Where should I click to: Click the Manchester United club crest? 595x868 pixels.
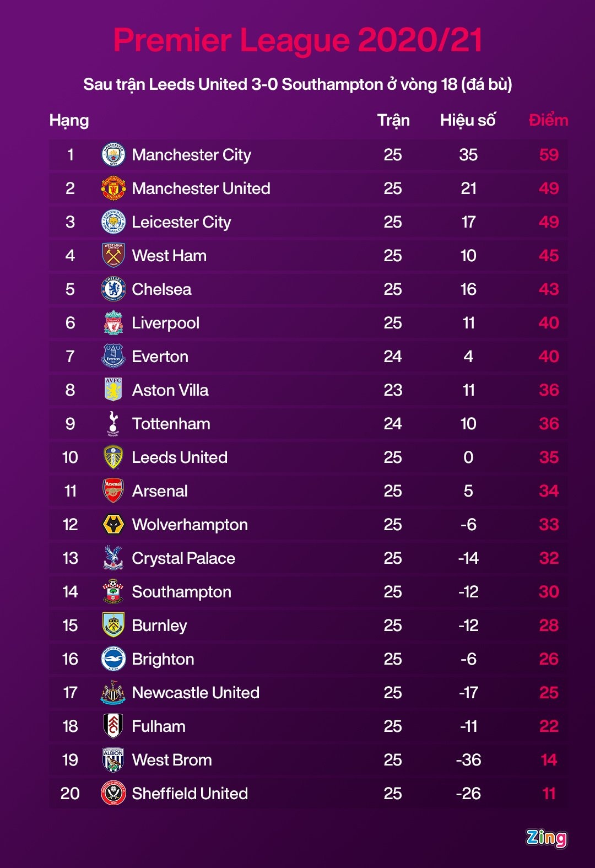[x=113, y=188]
